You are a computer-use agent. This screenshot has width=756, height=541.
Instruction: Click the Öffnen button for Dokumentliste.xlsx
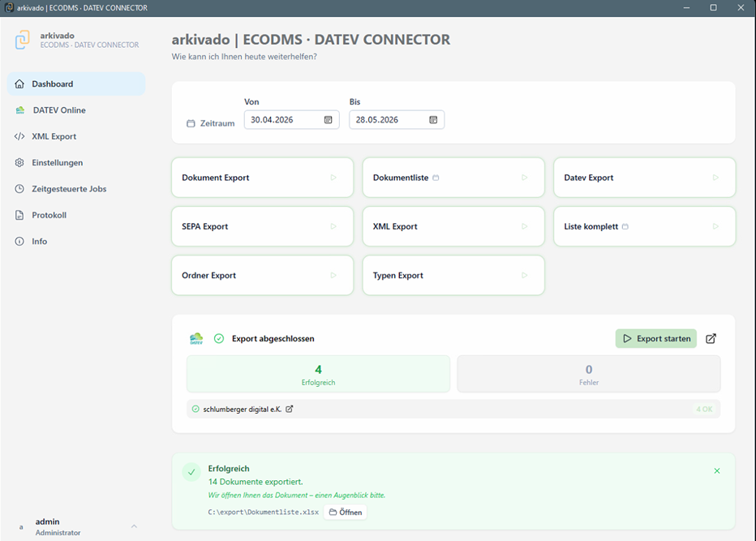tap(346, 512)
